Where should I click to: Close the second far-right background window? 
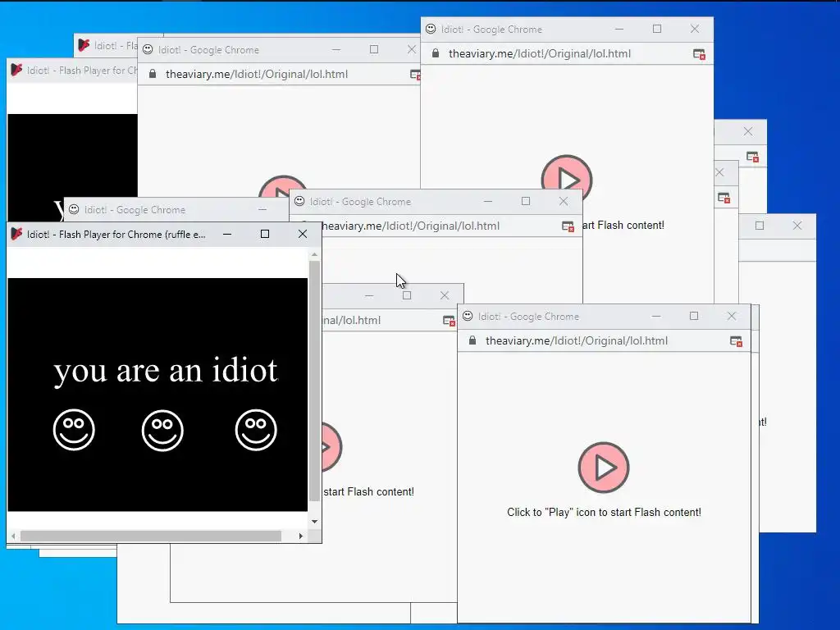click(720, 172)
